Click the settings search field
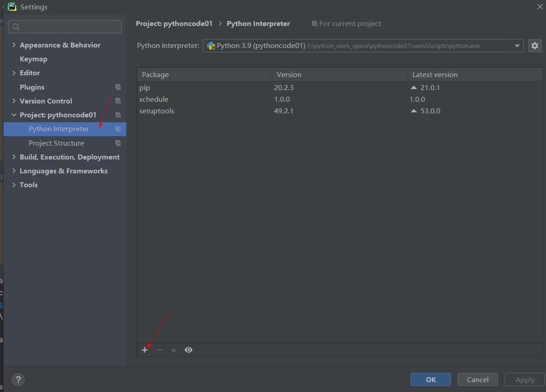This screenshot has height=392, width=546. (x=64, y=26)
